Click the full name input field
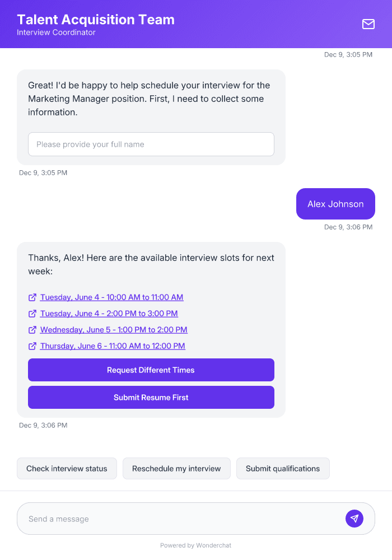Screen dimensions: 392x560 151,144
